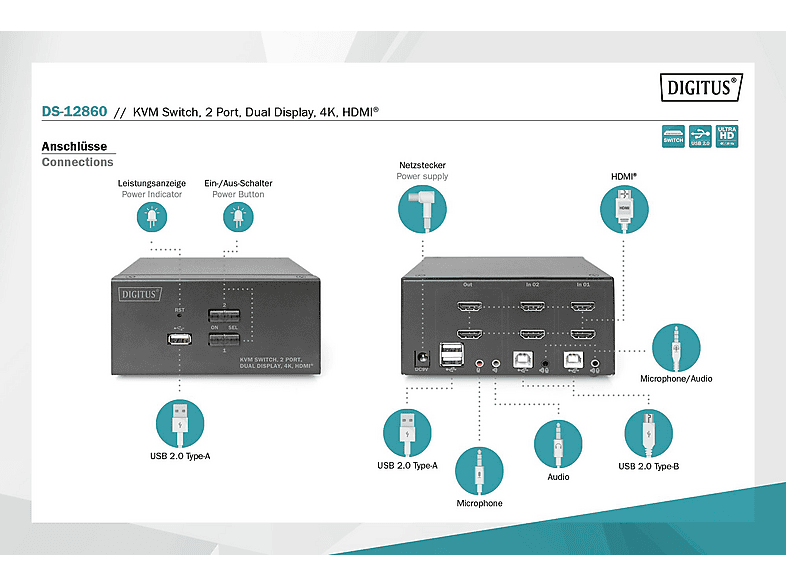Click the rear view device image
This screenshot has height=587, width=786.
click(x=508, y=316)
